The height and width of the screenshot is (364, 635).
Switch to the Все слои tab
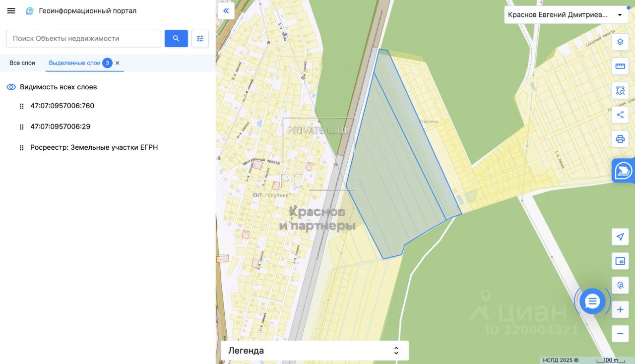pos(22,63)
